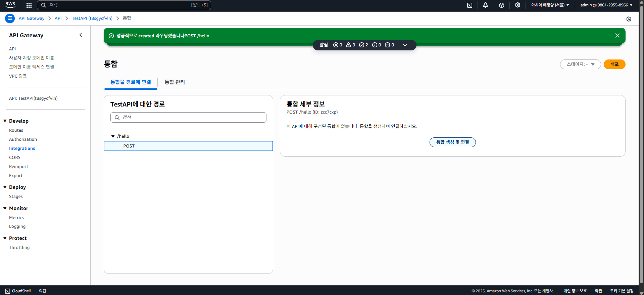Click the CloudShell footer icon
Viewport: 644px width, 295px height.
pos(7,291)
